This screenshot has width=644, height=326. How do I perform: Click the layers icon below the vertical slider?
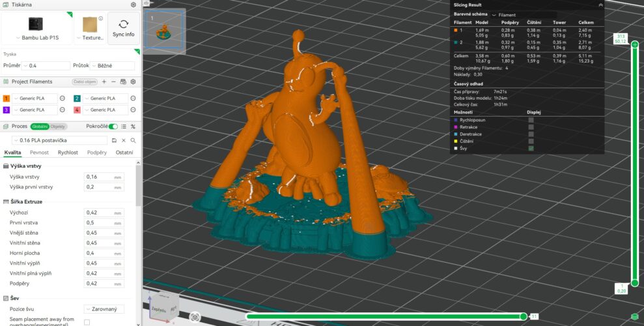click(634, 316)
